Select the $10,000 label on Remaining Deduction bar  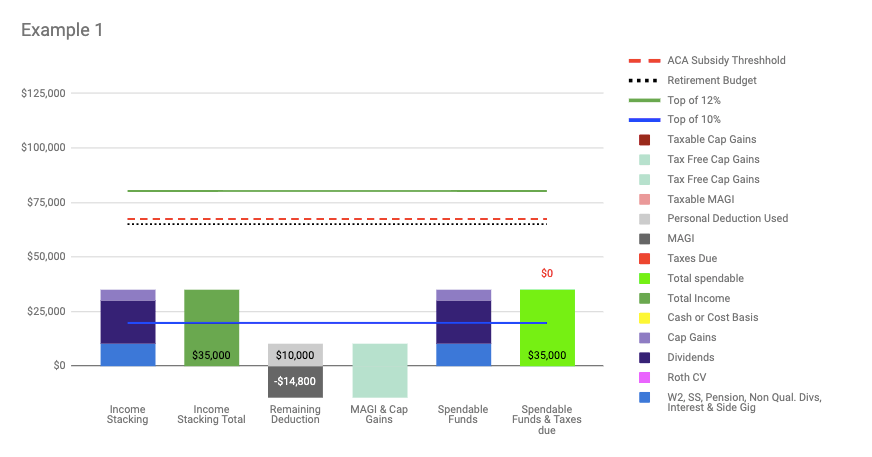(295, 355)
